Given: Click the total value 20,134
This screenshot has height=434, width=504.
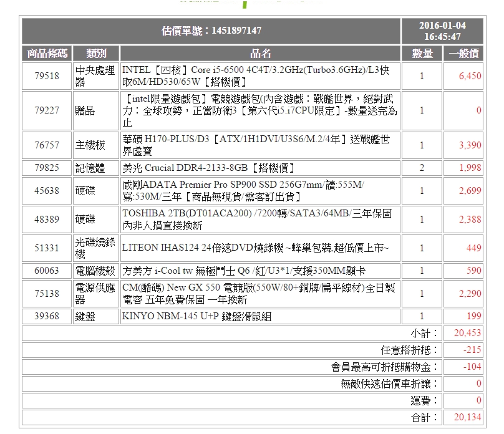Looking at the screenshot, I should (x=467, y=418).
